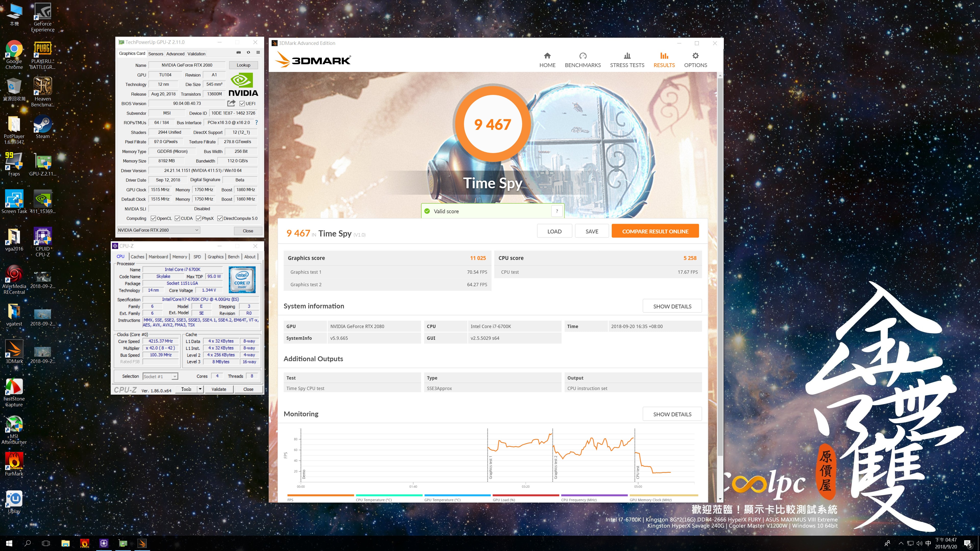This screenshot has width=980, height=551.
Task: Open Task View on the taskbar
Action: click(46, 543)
